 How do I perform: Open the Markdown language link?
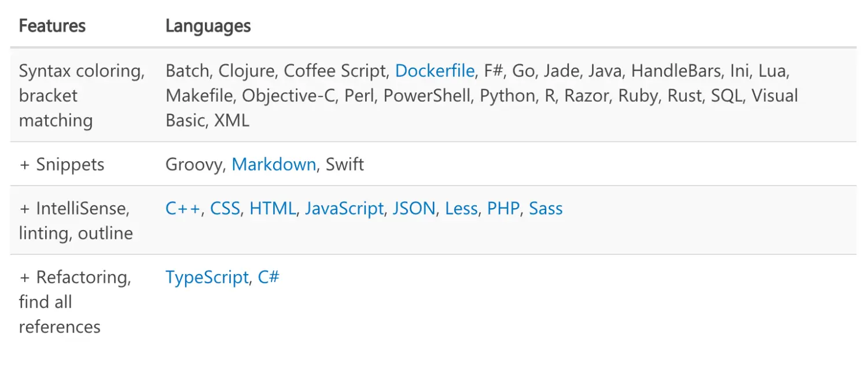click(274, 165)
